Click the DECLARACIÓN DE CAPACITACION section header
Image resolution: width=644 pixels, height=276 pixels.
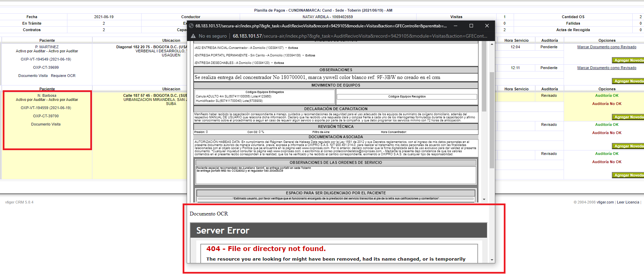(336, 109)
